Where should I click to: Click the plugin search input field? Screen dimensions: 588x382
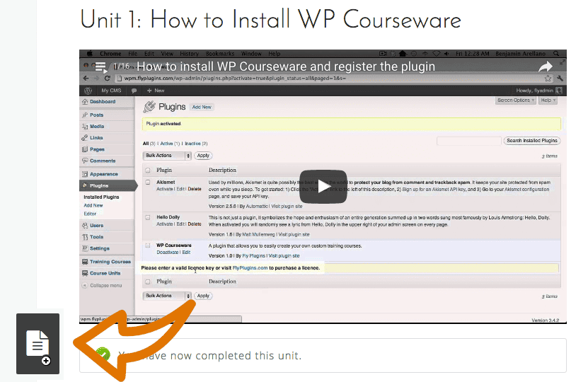468,141
